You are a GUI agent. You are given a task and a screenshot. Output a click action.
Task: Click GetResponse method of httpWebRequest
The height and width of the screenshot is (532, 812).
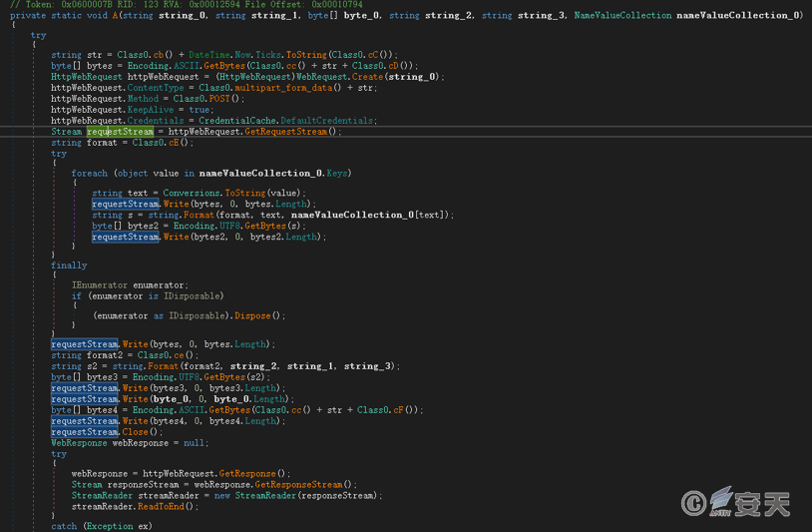[247, 474]
